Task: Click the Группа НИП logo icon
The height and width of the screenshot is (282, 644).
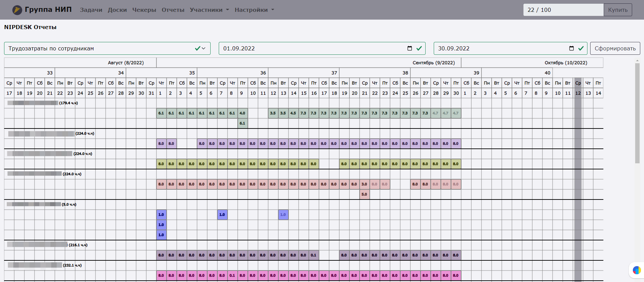Action: tap(17, 10)
